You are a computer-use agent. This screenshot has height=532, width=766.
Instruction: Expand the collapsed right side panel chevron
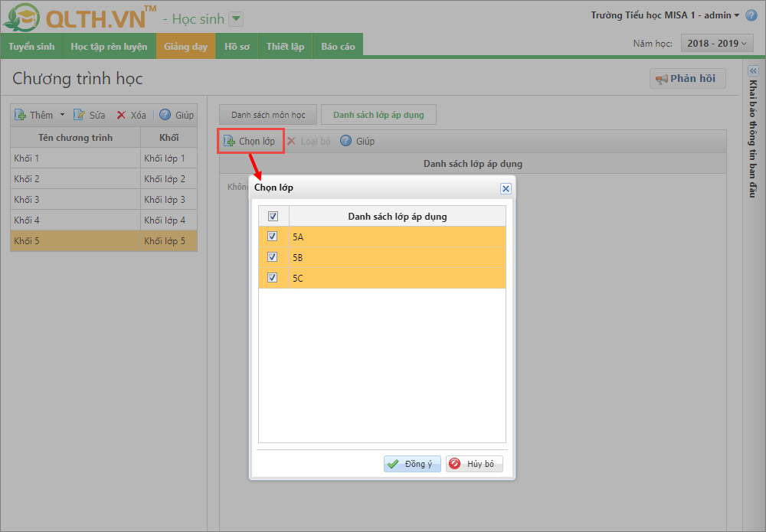(x=753, y=70)
